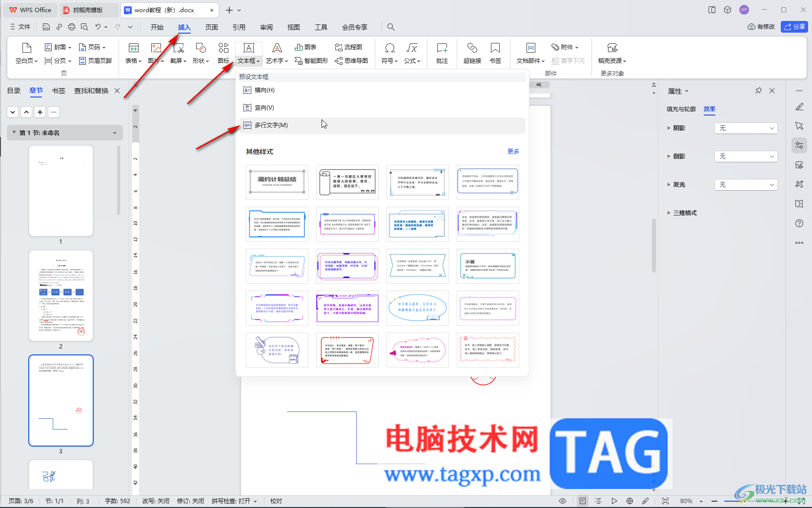
Task: Expand the 阴影 shadow dropdown
Action: [746, 128]
